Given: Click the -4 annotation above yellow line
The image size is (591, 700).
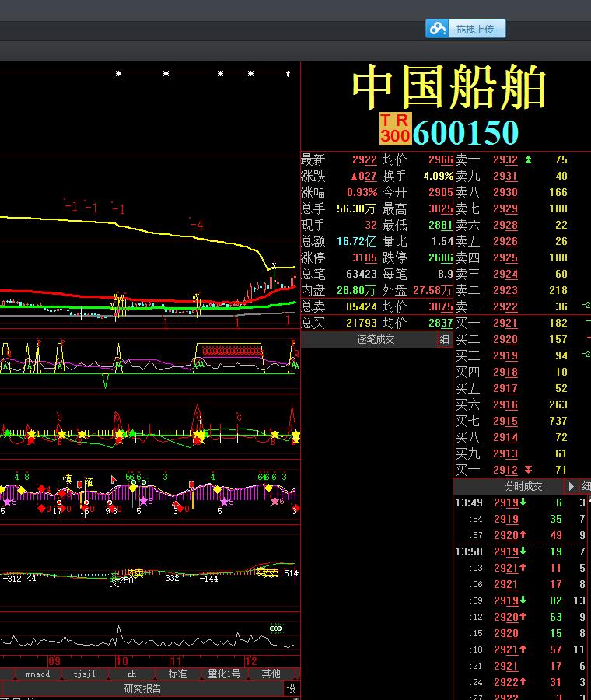Looking at the screenshot, I should pos(197,225).
